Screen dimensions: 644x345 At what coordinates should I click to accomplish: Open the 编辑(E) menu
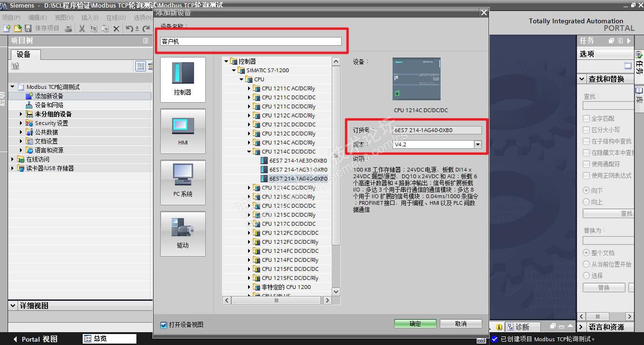click(38, 18)
